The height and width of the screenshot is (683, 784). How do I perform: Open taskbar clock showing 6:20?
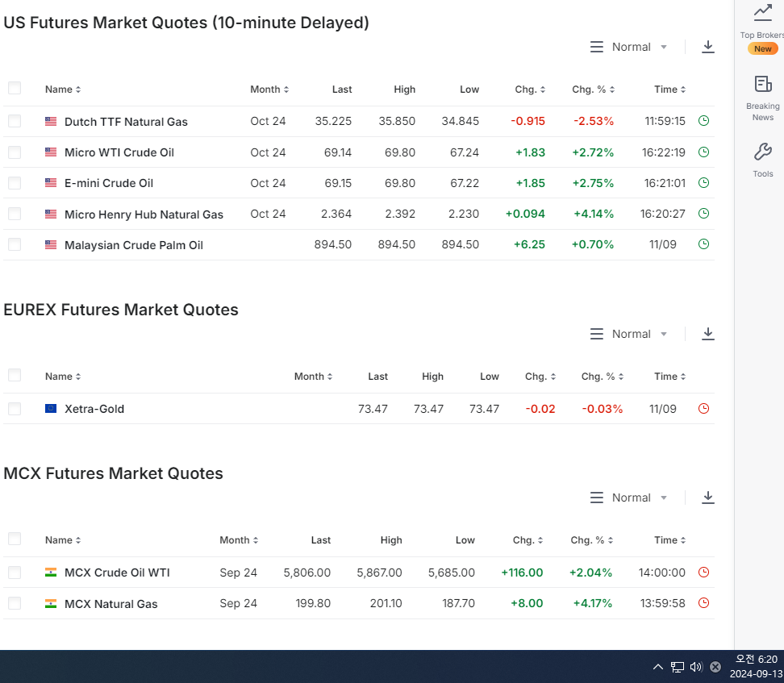point(756,667)
